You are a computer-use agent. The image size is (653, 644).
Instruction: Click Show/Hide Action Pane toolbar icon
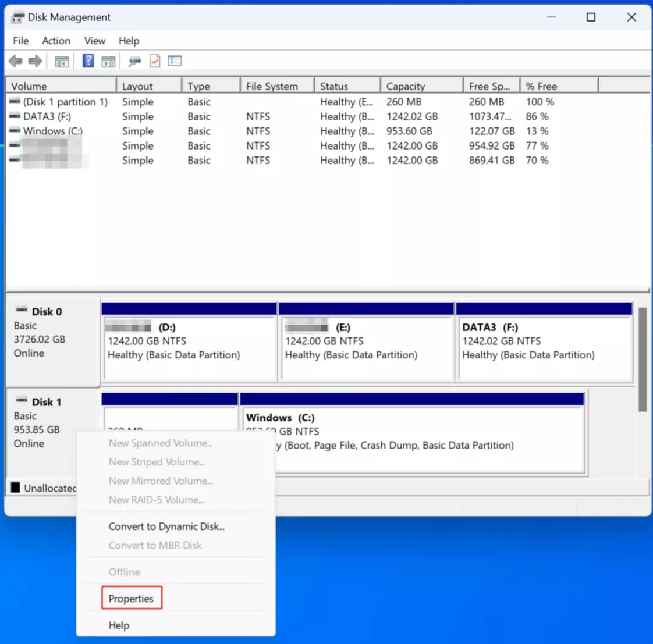[108, 61]
